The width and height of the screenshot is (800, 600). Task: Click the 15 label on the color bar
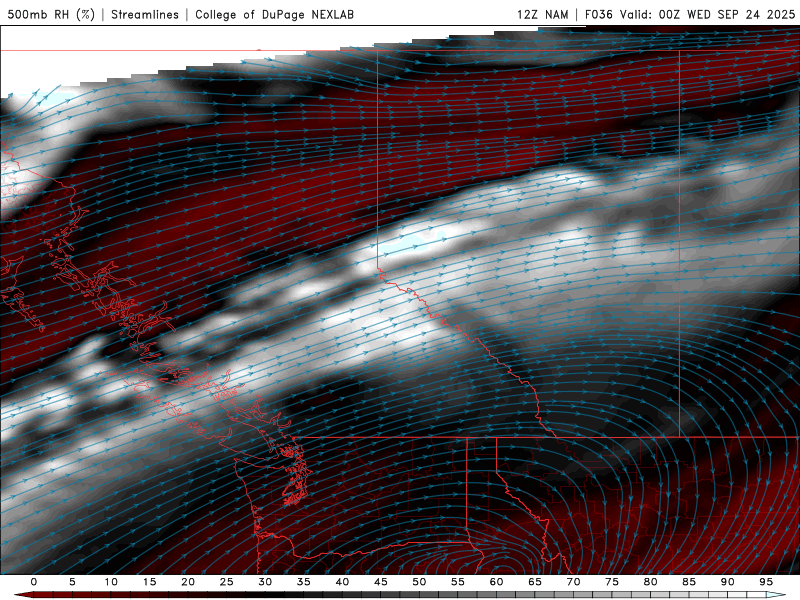pos(149,582)
